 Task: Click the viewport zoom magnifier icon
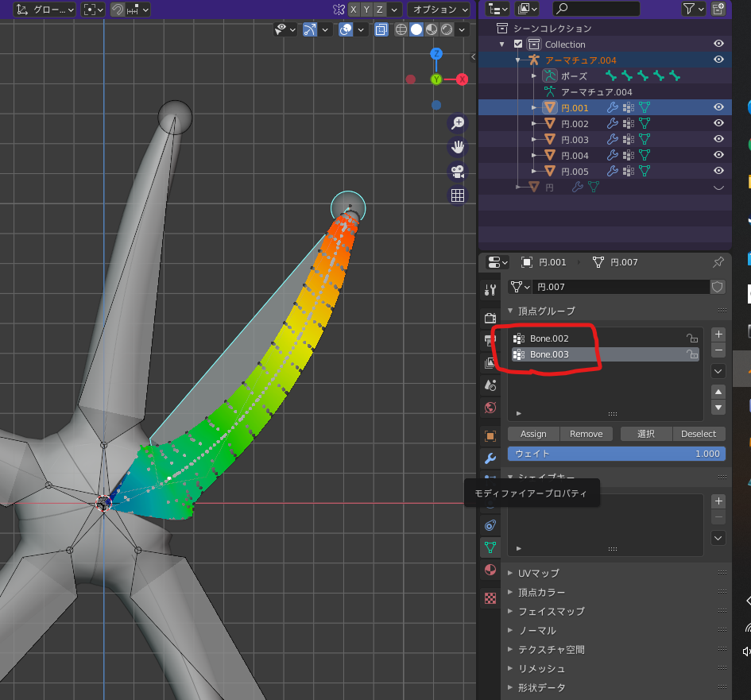coord(458,123)
